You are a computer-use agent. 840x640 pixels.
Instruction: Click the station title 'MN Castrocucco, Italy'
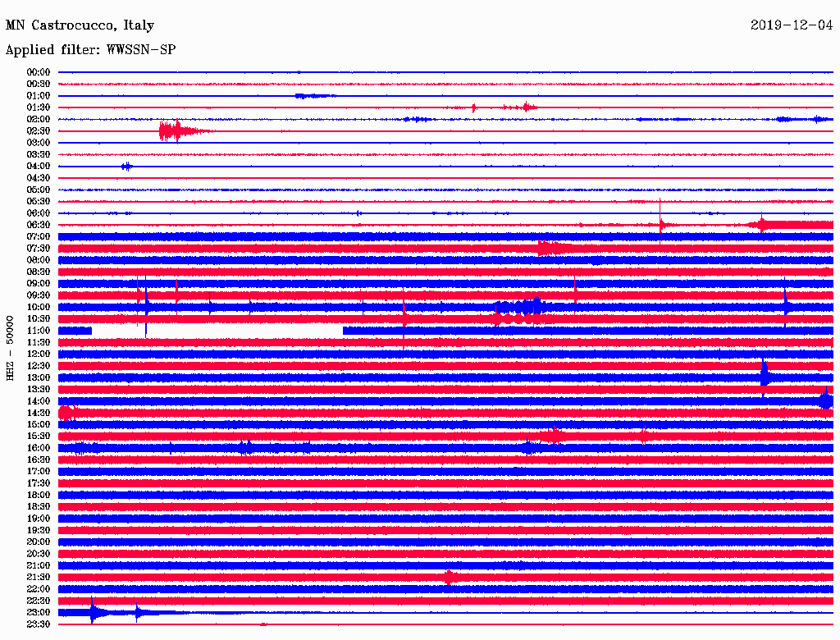(x=80, y=25)
